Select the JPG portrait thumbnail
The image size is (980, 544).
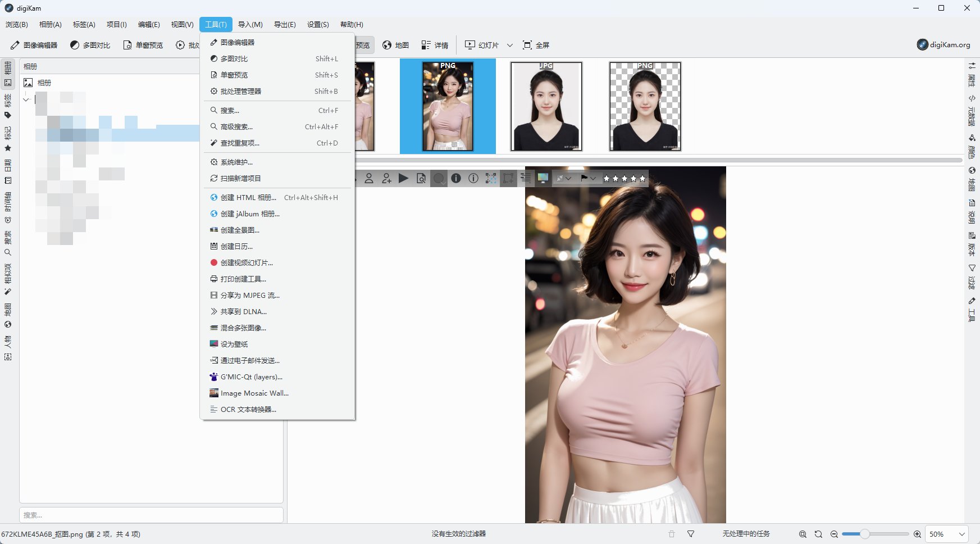click(546, 106)
